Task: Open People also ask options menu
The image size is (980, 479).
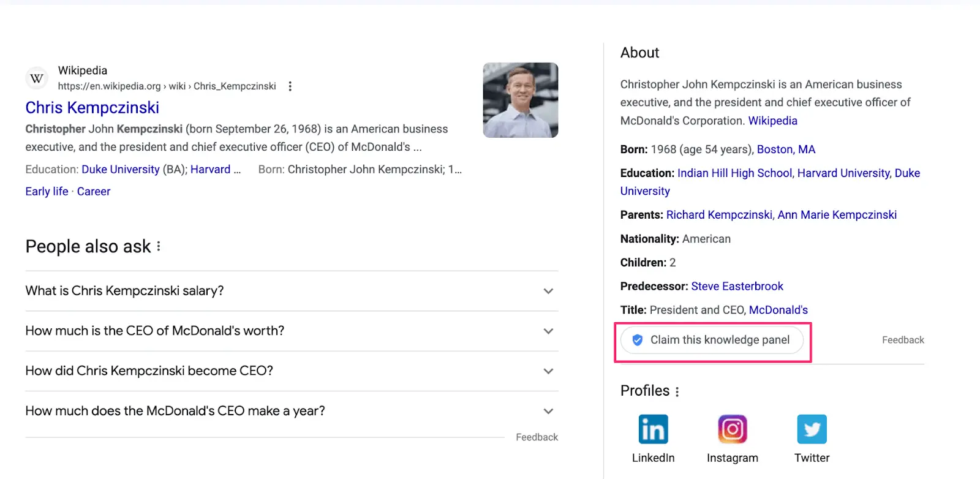Action: 159,246
